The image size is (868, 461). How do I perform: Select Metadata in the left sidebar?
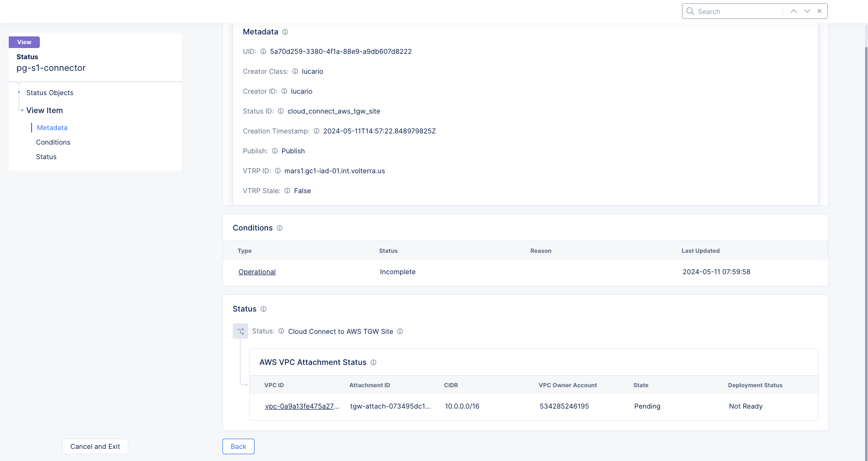coord(51,127)
